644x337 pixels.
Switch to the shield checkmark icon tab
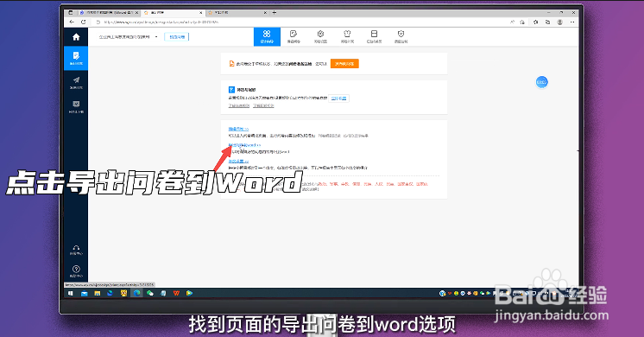[401, 36]
